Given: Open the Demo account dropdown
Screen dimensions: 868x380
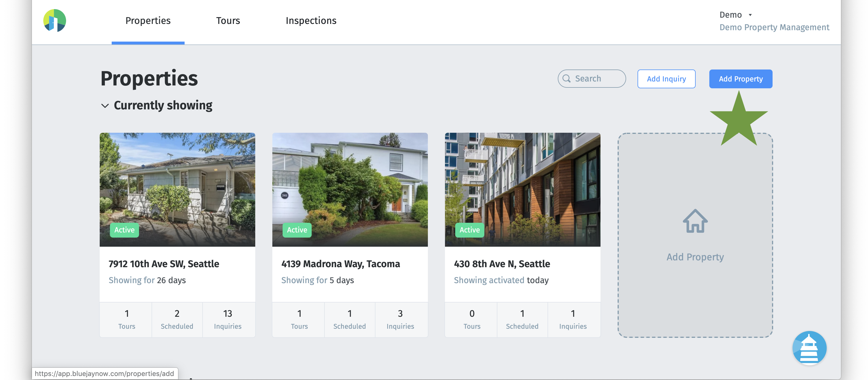Looking at the screenshot, I should pos(736,15).
